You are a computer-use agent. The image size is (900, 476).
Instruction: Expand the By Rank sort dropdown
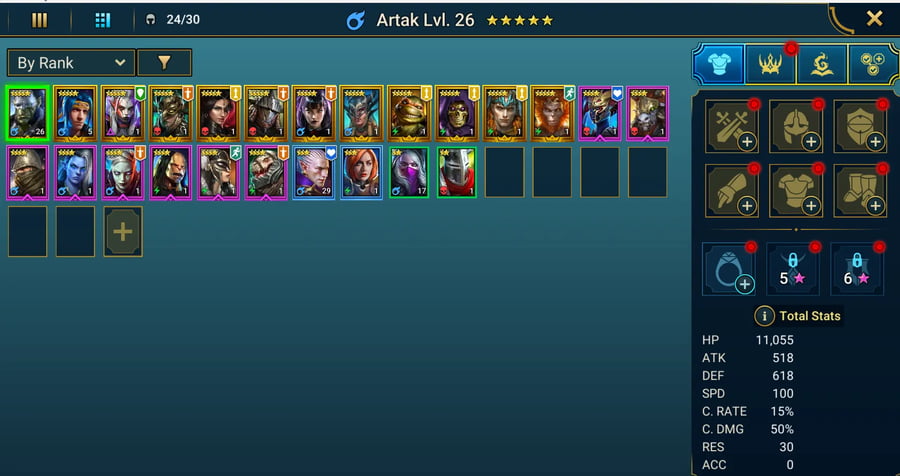tap(71, 63)
